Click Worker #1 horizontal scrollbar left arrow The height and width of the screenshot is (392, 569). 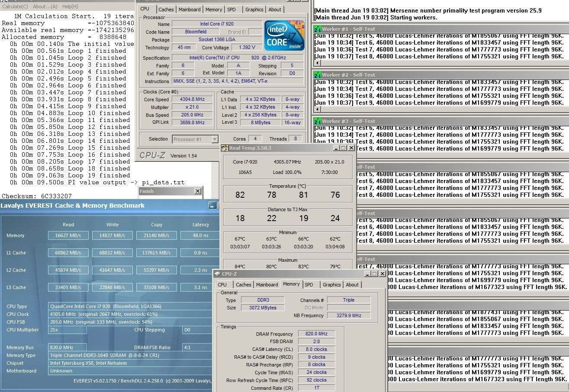(x=317, y=63)
